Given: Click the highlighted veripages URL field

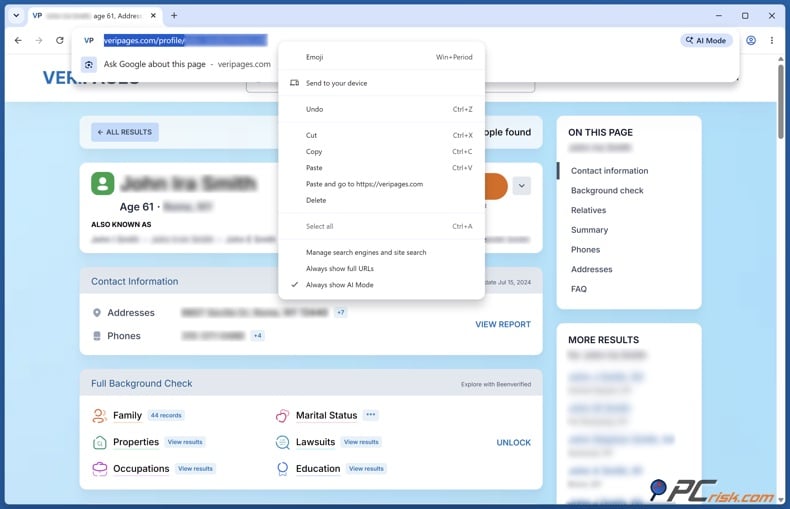Looking at the screenshot, I should pyautogui.click(x=185, y=40).
